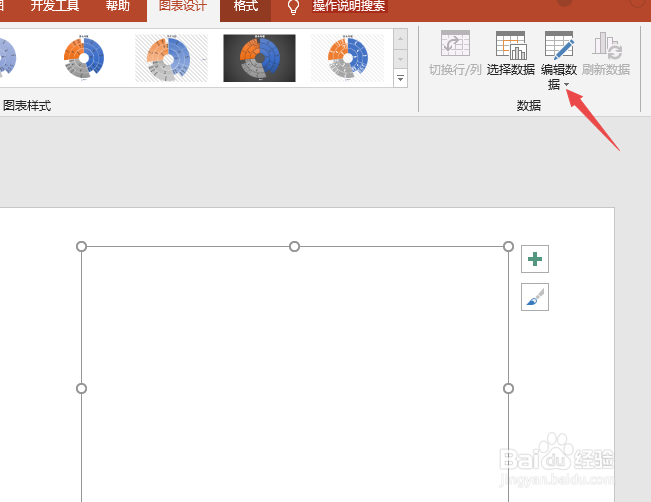The image size is (651, 502).
Task: Switch to the 开发工具 tab
Action: tap(54, 6)
